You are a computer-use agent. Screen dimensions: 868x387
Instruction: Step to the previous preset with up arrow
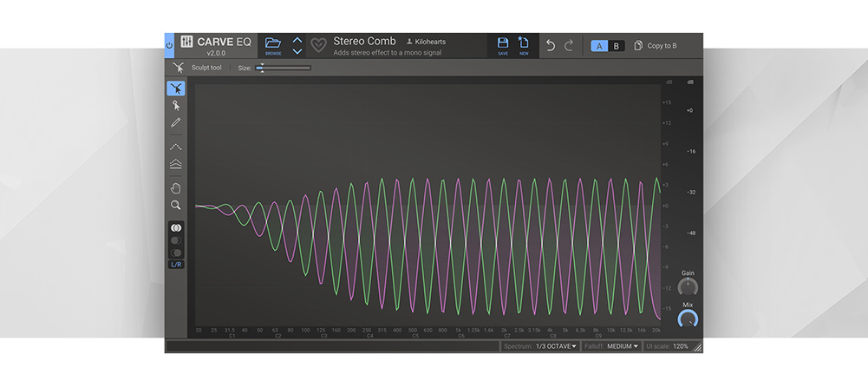pos(297,40)
